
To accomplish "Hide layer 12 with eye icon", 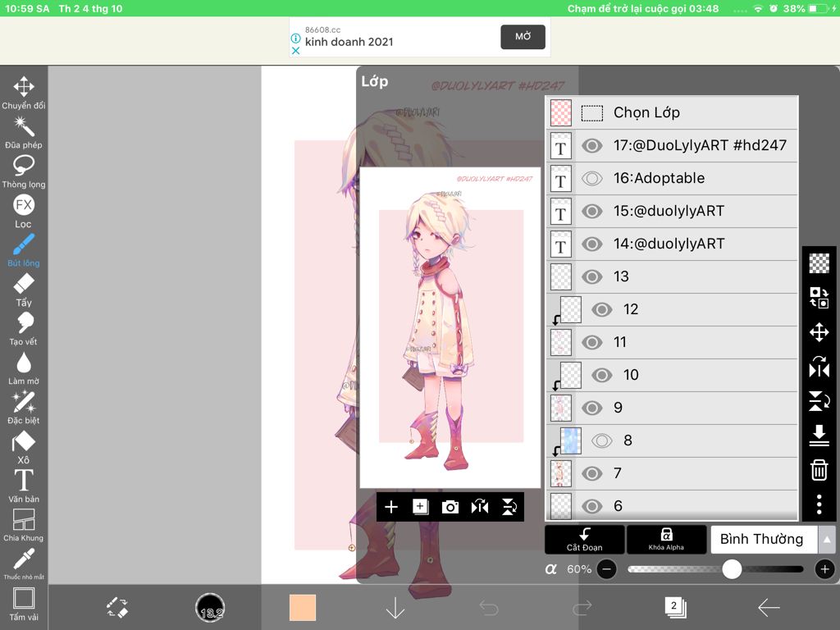I will tap(601, 309).
